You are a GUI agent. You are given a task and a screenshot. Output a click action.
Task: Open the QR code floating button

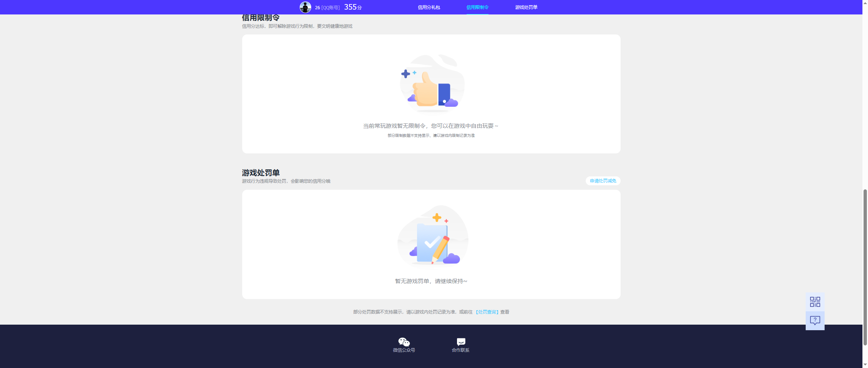pos(815,302)
